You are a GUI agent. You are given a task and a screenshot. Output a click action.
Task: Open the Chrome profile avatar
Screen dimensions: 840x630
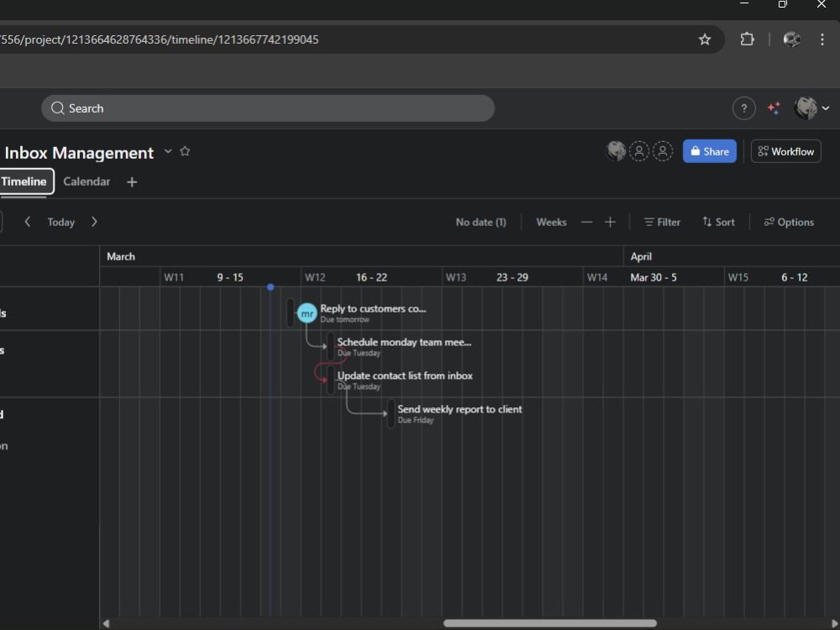(x=791, y=39)
